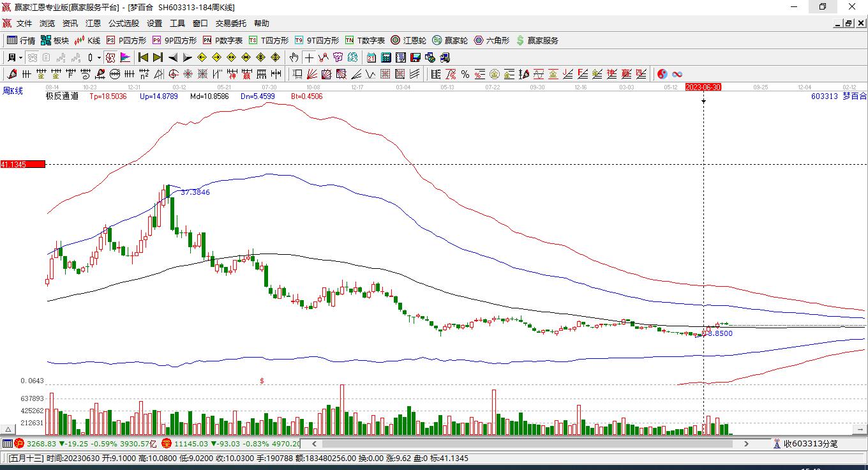Click the yin-yang Taiji icon
This screenshot has height=470, width=868.
click(662, 74)
